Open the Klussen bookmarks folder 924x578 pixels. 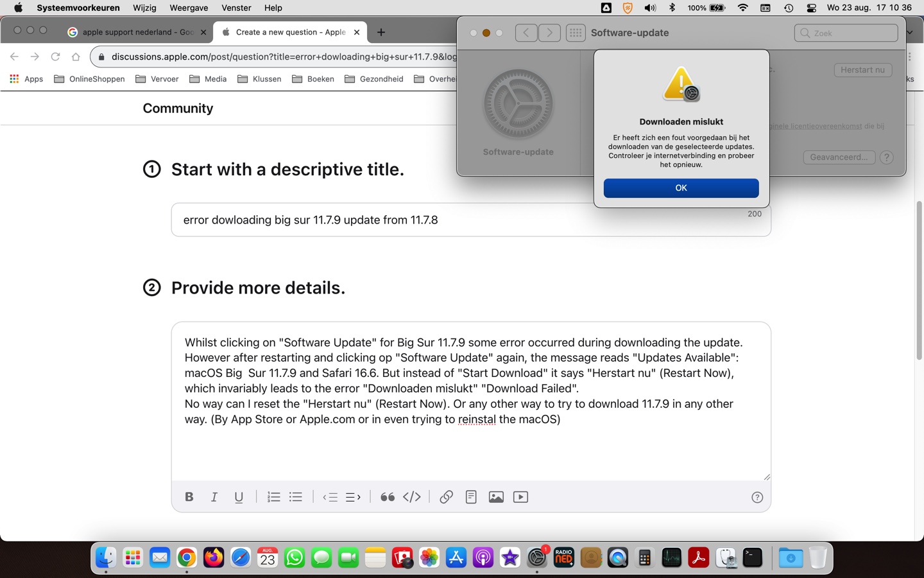(x=259, y=79)
